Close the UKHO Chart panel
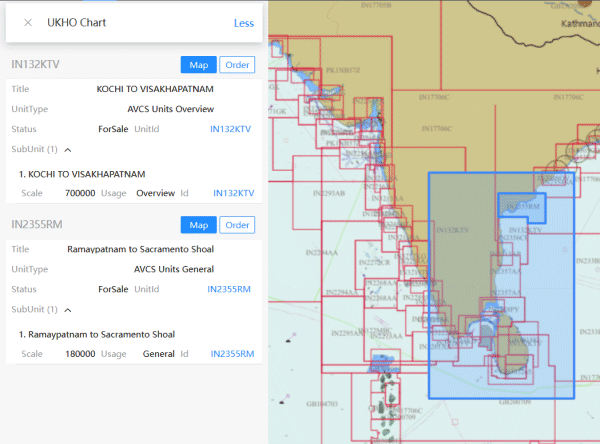The height and width of the screenshot is (444, 600). click(x=28, y=22)
